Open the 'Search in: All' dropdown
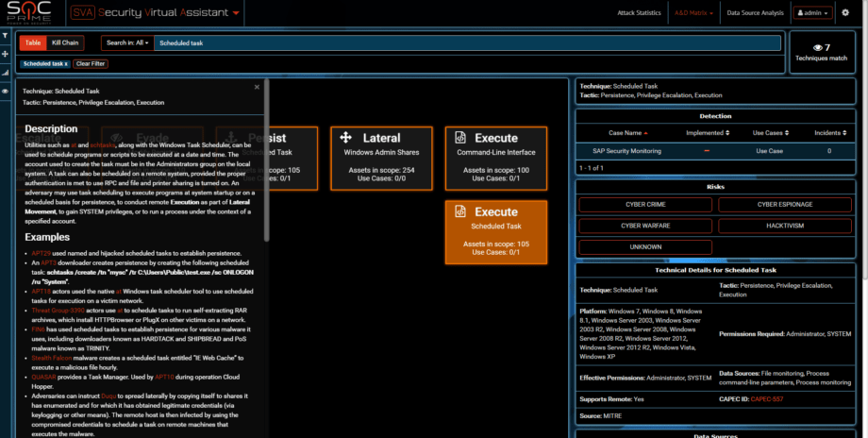Image resolution: width=868 pixels, height=438 pixels. coord(127,42)
